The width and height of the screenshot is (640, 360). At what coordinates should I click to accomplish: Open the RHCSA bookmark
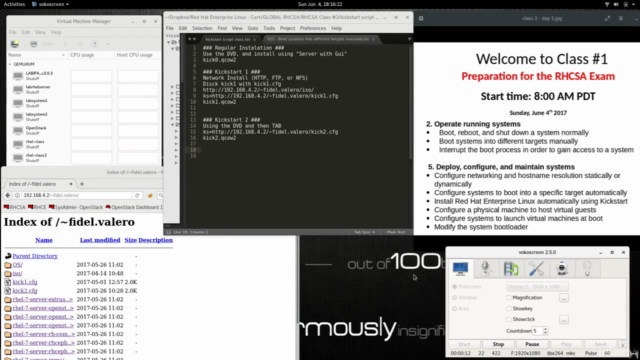click(15, 207)
